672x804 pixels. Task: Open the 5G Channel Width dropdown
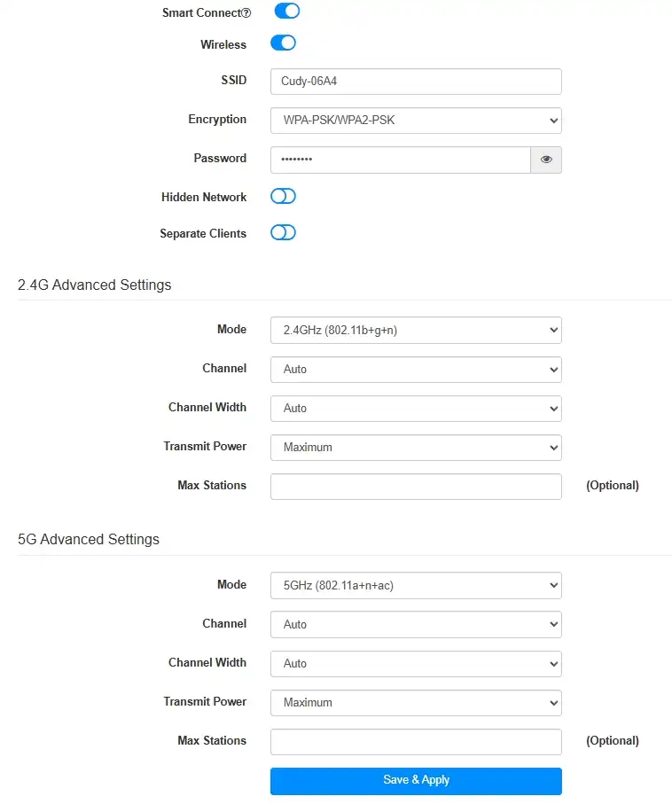click(416, 664)
